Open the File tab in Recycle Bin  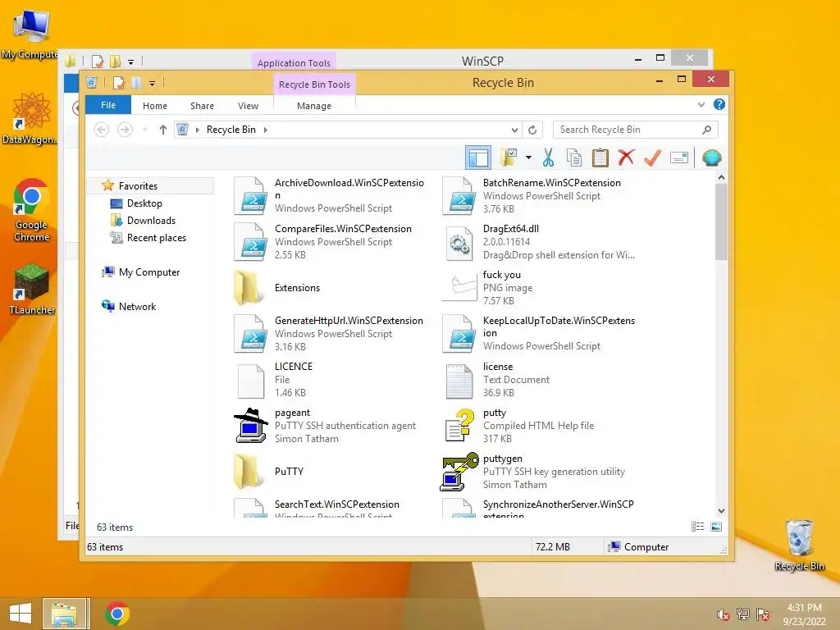point(108,105)
